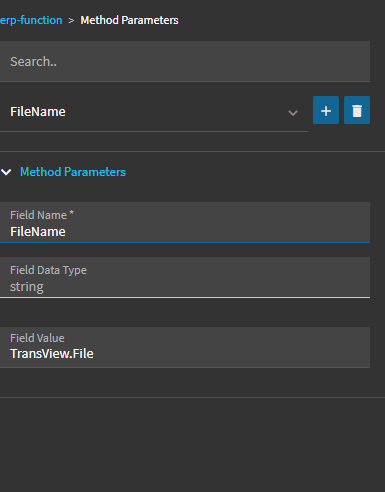Click the Field Value label

[x=37, y=338]
